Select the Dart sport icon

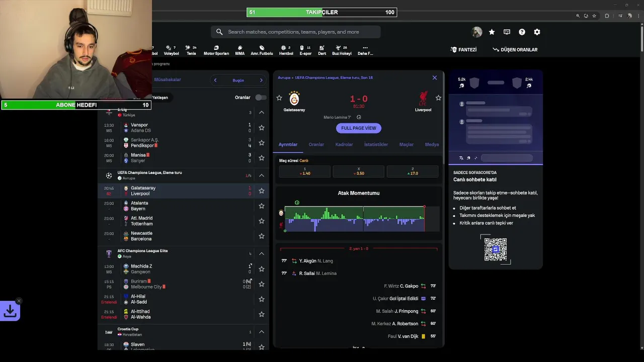pyautogui.click(x=322, y=50)
